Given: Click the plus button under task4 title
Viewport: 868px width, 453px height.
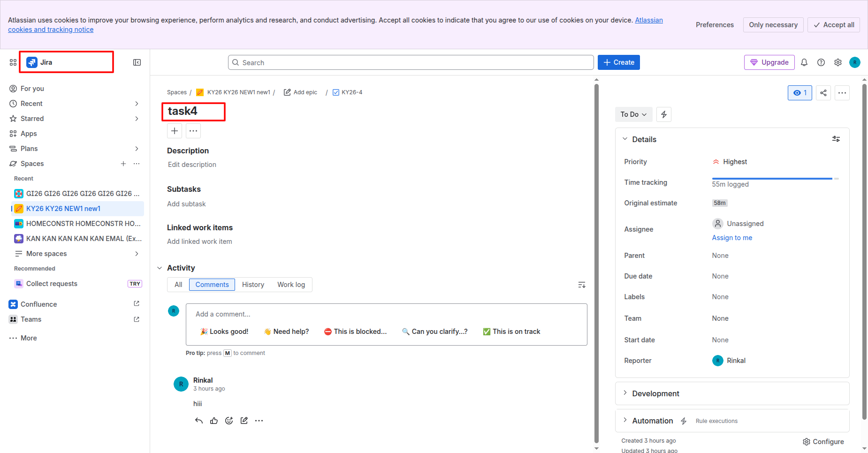Looking at the screenshot, I should coord(175,131).
